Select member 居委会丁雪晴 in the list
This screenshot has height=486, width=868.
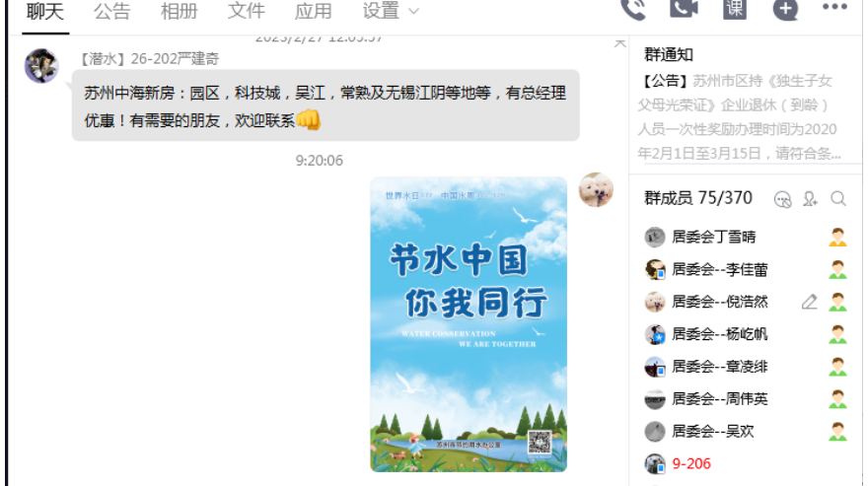click(x=746, y=237)
